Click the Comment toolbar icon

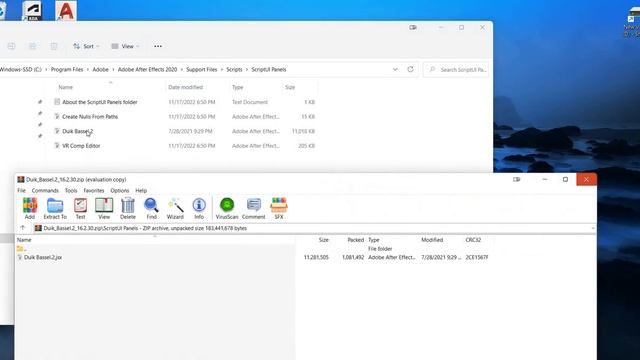[253, 209]
